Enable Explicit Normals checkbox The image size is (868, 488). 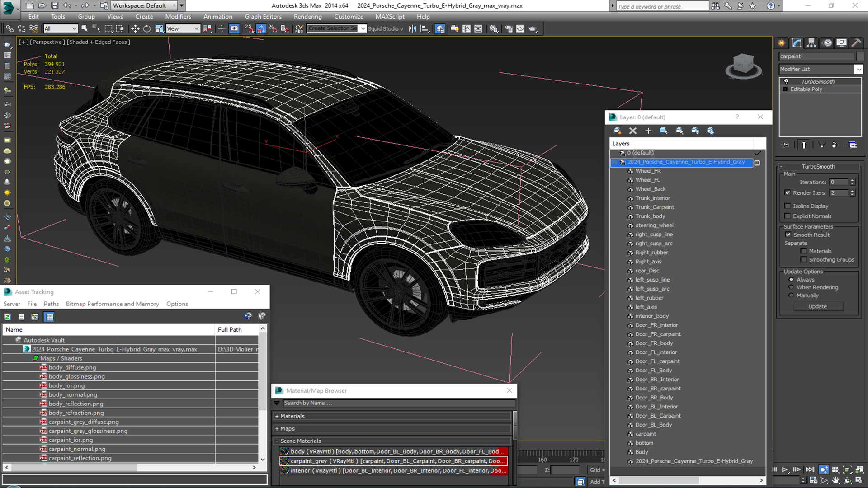click(788, 216)
